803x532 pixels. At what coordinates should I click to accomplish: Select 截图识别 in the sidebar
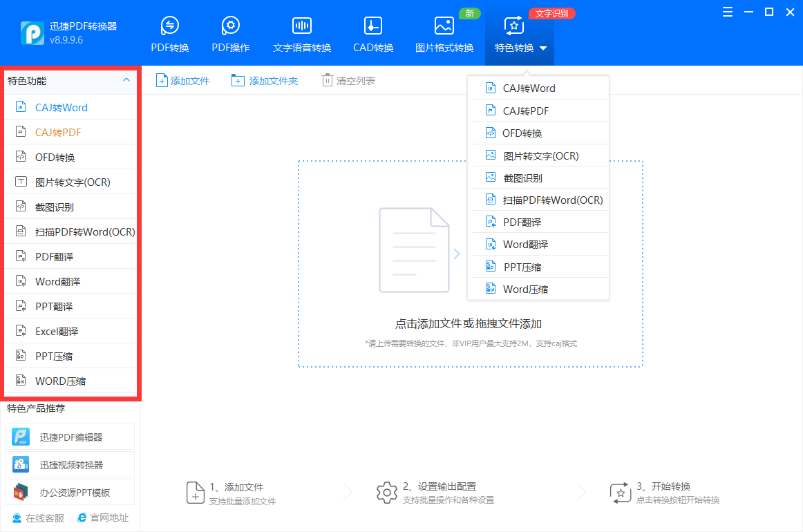(70, 207)
